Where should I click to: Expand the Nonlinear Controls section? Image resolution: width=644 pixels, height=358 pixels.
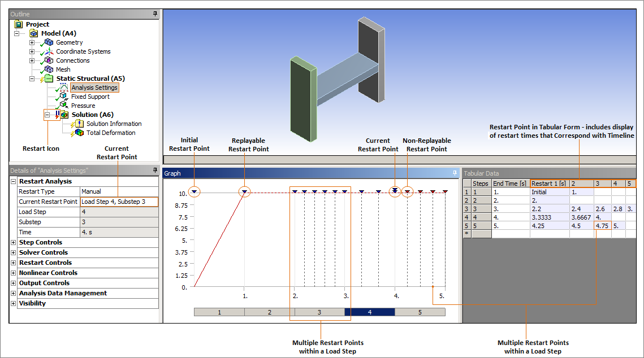coord(14,273)
